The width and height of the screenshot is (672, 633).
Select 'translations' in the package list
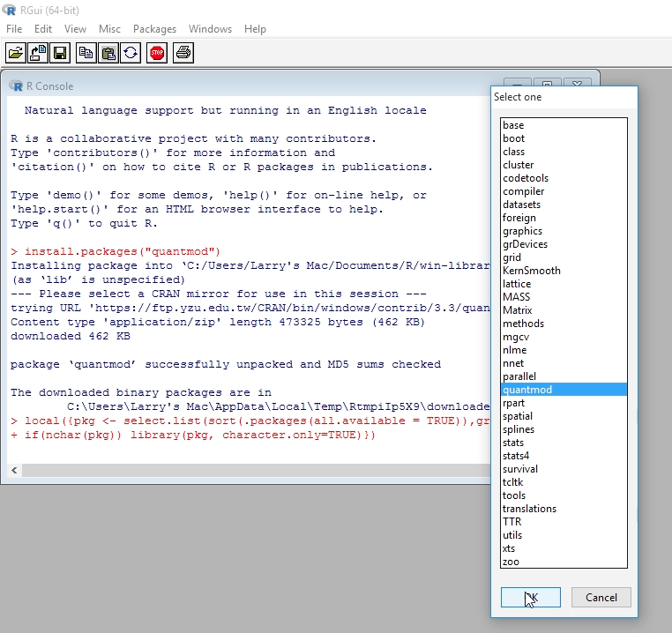point(564,509)
